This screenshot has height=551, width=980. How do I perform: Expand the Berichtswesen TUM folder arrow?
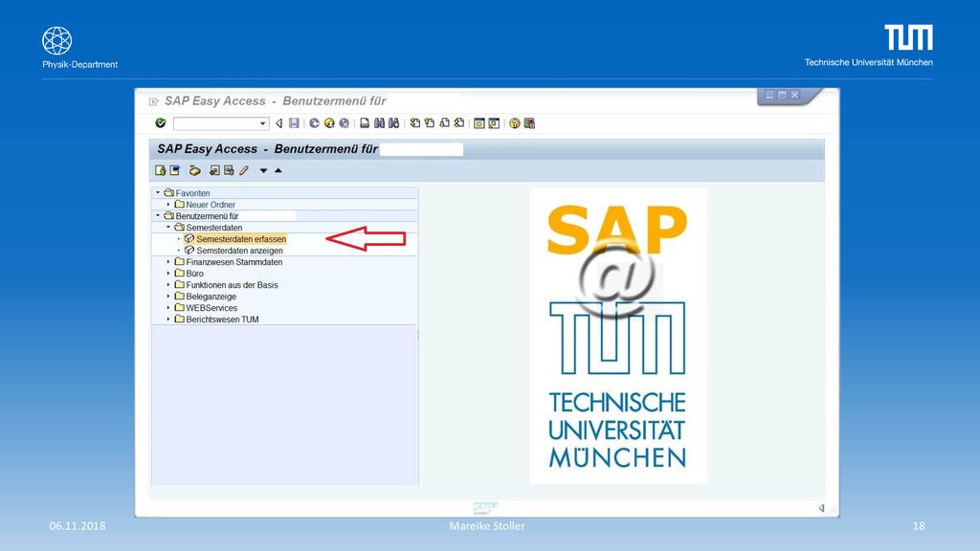tap(168, 319)
